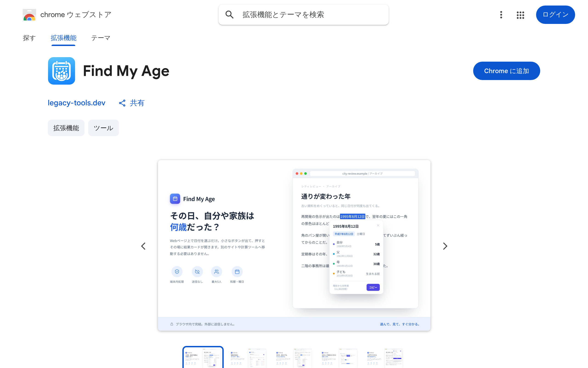Image resolution: width=588 pixels, height=368 pixels.
Task: Select the fifth screenshot thumbnail
Action: [x=385, y=357]
